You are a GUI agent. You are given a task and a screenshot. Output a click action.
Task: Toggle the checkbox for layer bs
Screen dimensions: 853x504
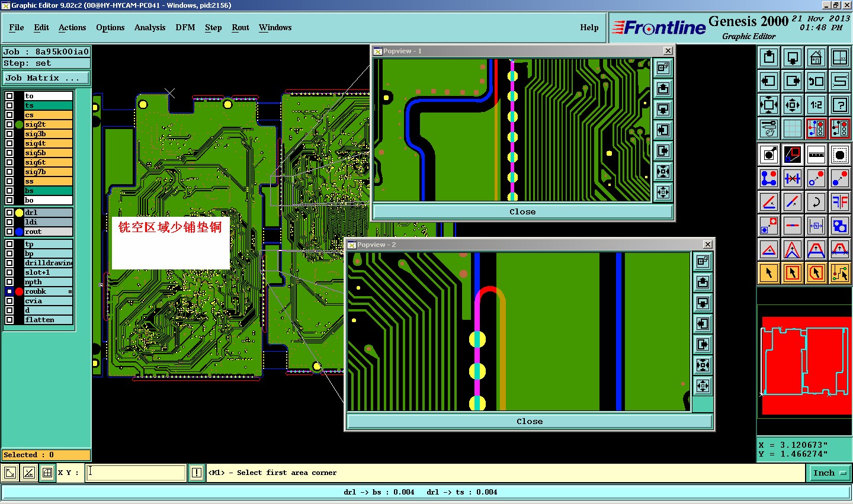tap(9, 191)
